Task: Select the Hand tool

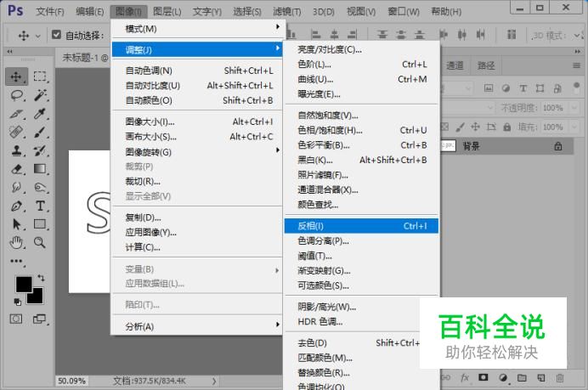Action: pyautogui.click(x=16, y=243)
